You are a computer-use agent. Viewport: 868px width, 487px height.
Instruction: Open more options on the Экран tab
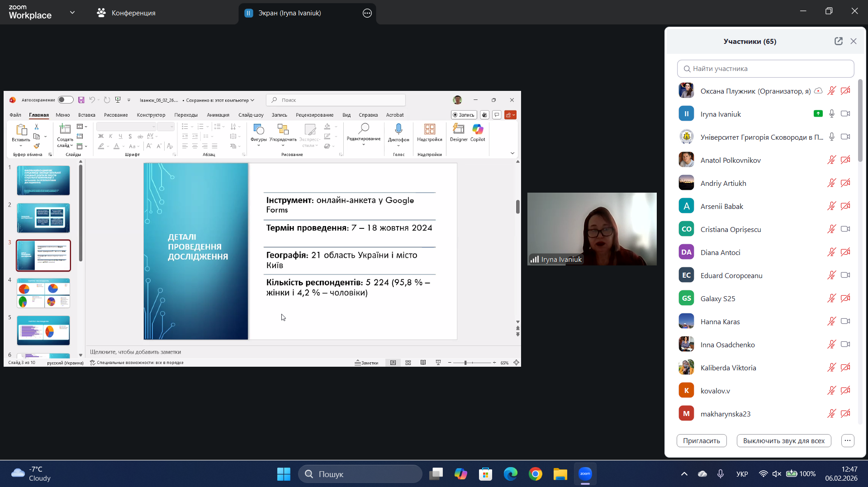coord(367,13)
